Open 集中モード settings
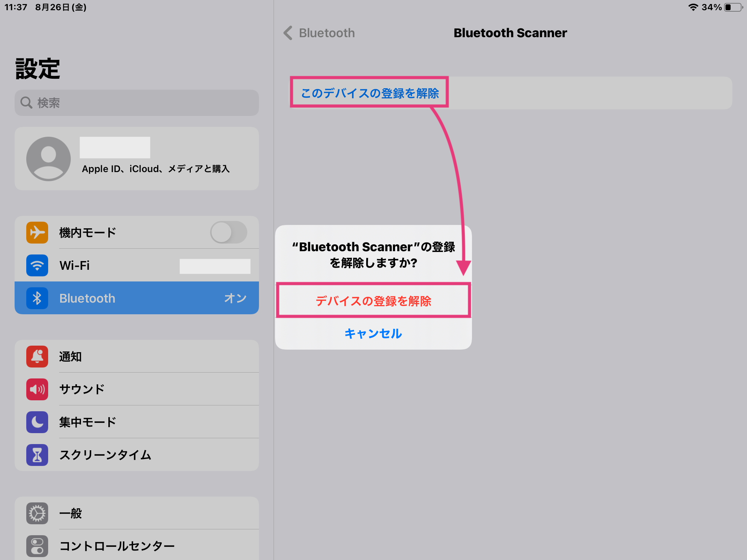Viewport: 747px width, 560px height. tap(137, 422)
